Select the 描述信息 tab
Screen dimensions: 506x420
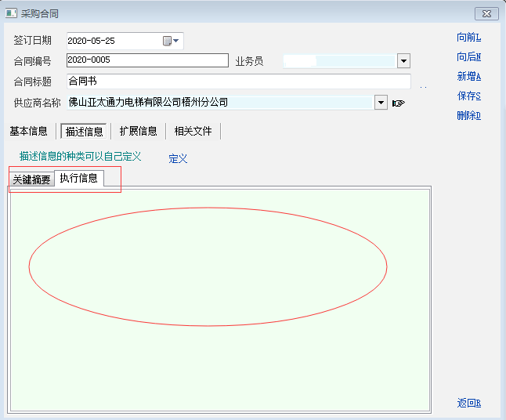pos(84,131)
